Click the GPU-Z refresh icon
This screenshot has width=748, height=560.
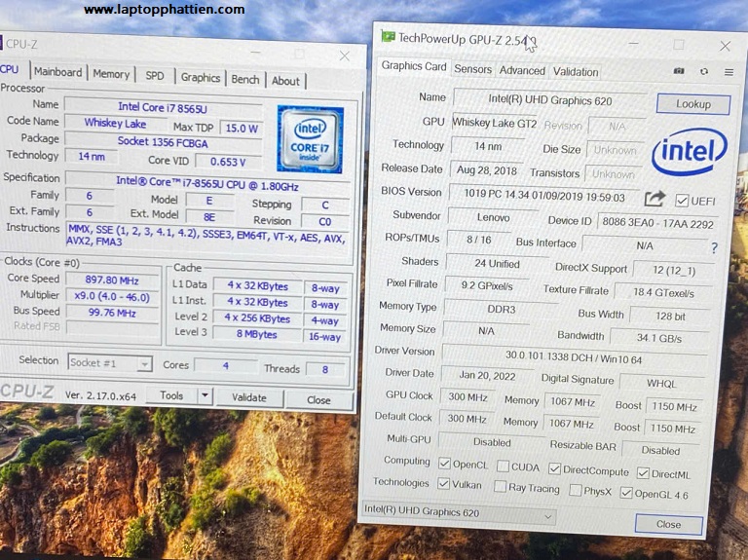(704, 71)
